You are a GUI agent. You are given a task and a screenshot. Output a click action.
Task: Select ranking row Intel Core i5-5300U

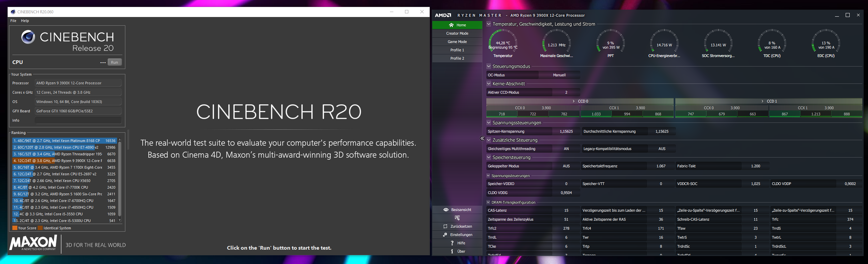pos(64,221)
